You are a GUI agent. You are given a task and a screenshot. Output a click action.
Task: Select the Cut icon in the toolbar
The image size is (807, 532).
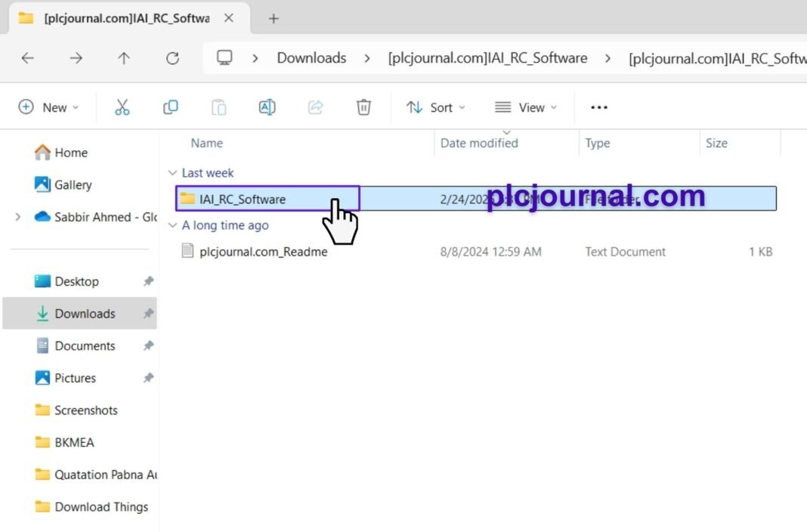(x=122, y=107)
